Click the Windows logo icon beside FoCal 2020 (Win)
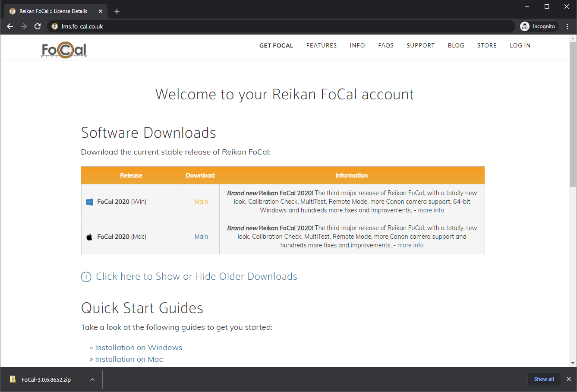 (89, 202)
